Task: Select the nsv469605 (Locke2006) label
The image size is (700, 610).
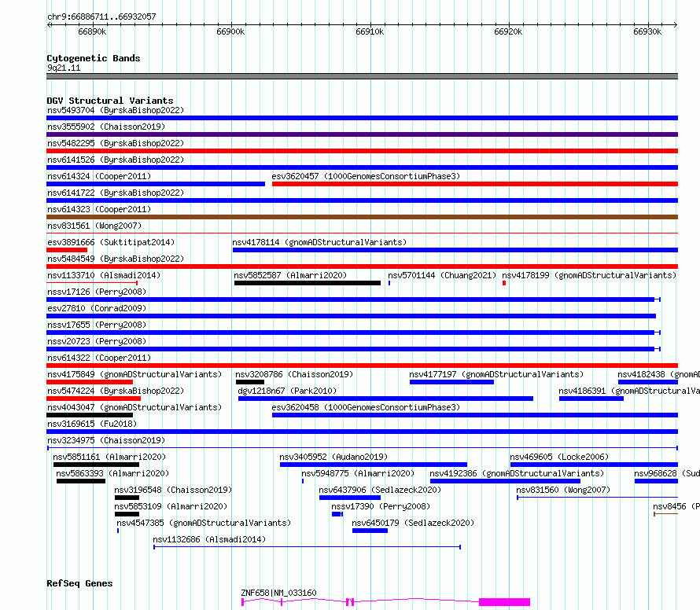Action: 559,457
